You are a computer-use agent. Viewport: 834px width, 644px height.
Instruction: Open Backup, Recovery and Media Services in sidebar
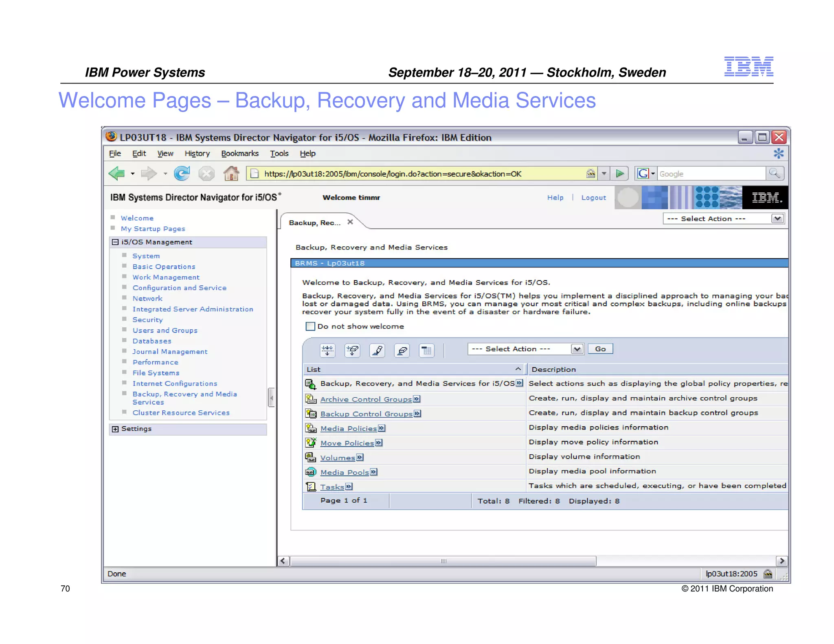click(184, 398)
